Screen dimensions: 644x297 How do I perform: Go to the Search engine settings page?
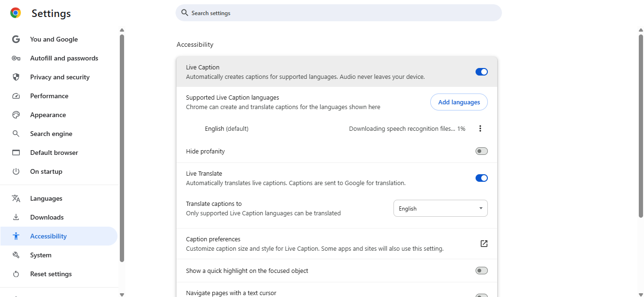tap(51, 134)
